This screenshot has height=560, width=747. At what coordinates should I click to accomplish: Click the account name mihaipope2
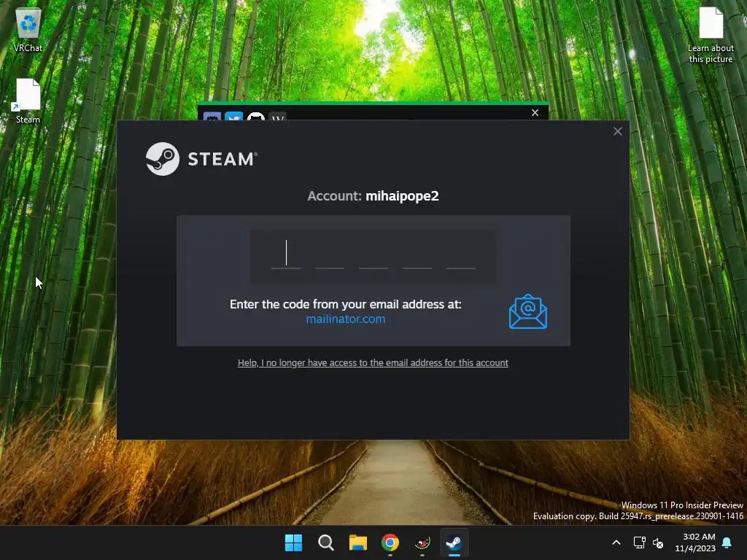click(x=402, y=196)
